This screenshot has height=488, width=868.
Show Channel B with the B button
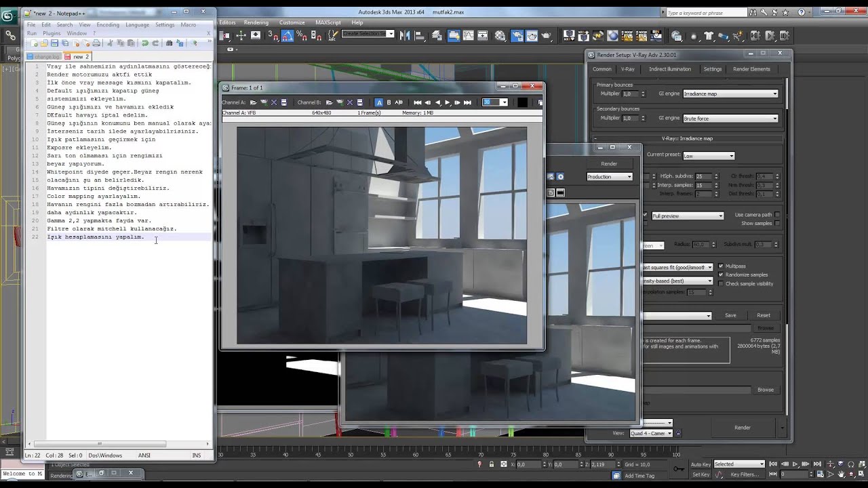[x=389, y=102]
